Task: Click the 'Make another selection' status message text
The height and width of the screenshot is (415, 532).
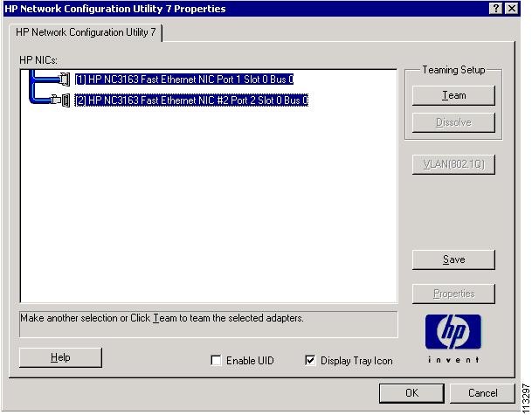Action: click(162, 318)
